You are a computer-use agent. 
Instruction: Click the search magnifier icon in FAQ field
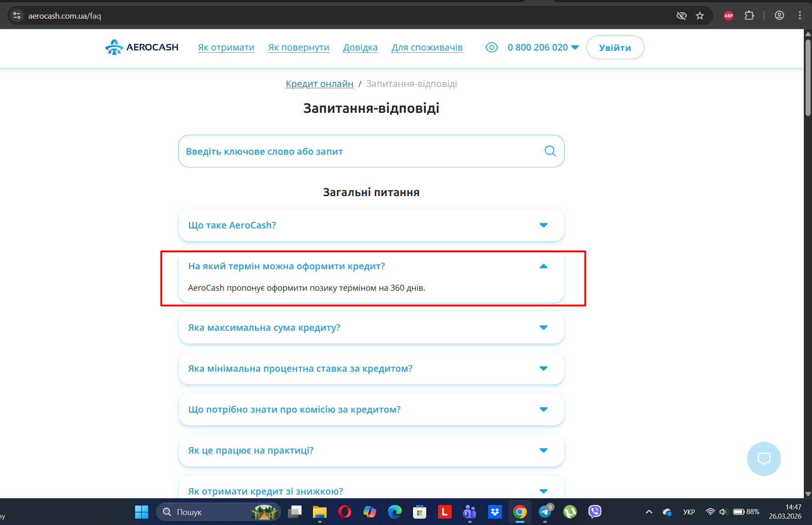coord(550,151)
